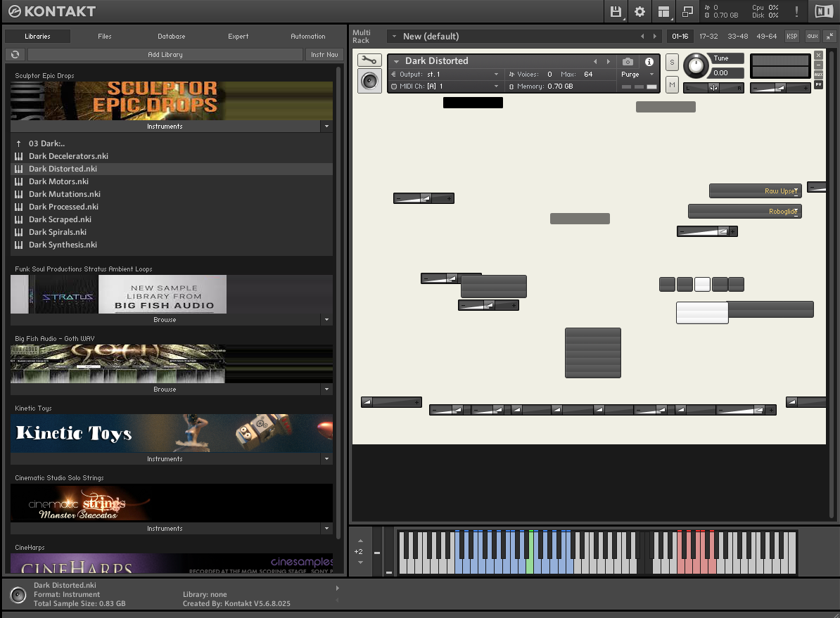Open Sculptor Epic Drops Instruments dropdown arrow
This screenshot has height=618, width=840.
tap(327, 127)
